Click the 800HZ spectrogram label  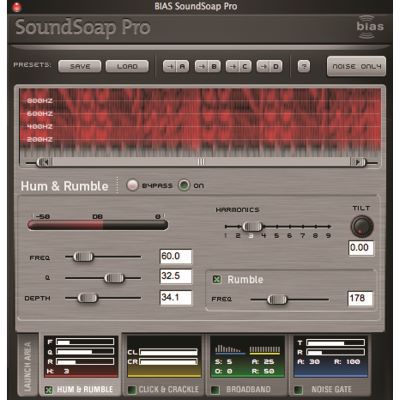[x=40, y=101]
